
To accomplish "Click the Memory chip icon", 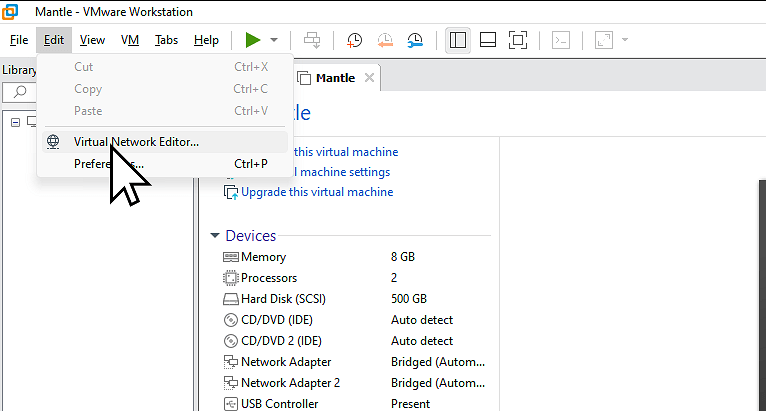I will [231, 257].
